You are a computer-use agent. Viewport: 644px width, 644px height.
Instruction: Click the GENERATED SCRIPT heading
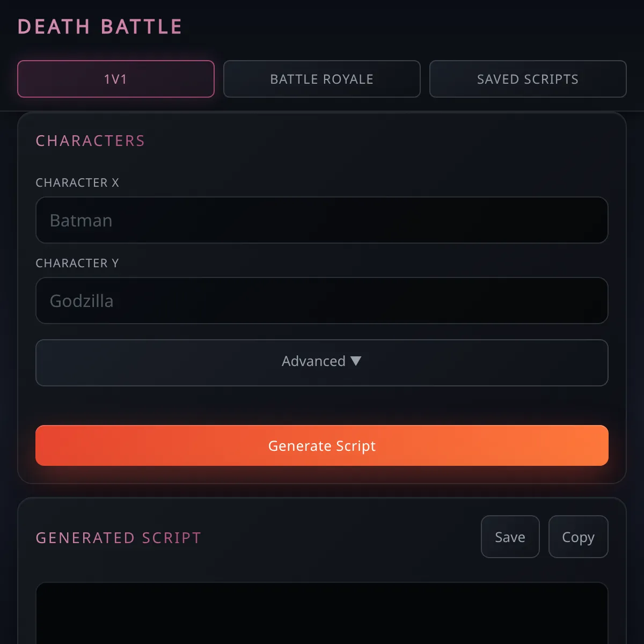tap(118, 538)
